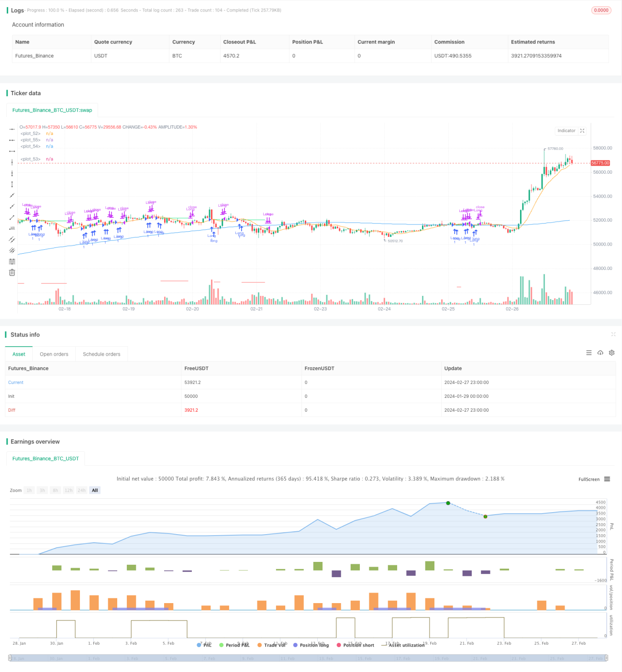622x672 pixels.
Task: Click the earnings range navigator slider
Action: click(x=308, y=659)
